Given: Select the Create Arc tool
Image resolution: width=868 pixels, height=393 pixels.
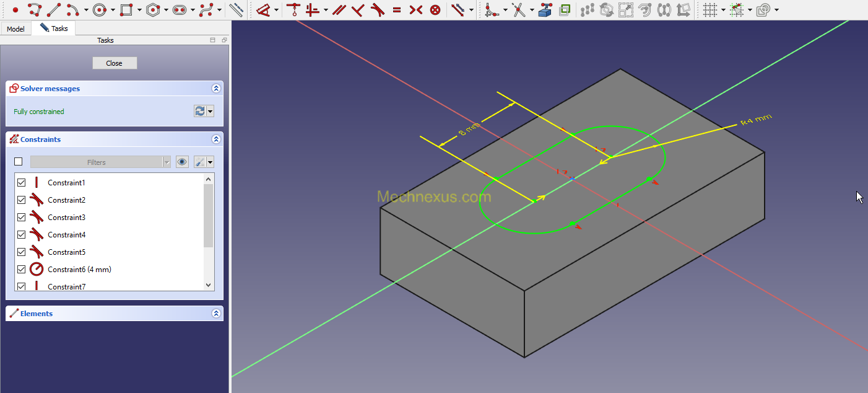Looking at the screenshot, I should (x=72, y=10).
